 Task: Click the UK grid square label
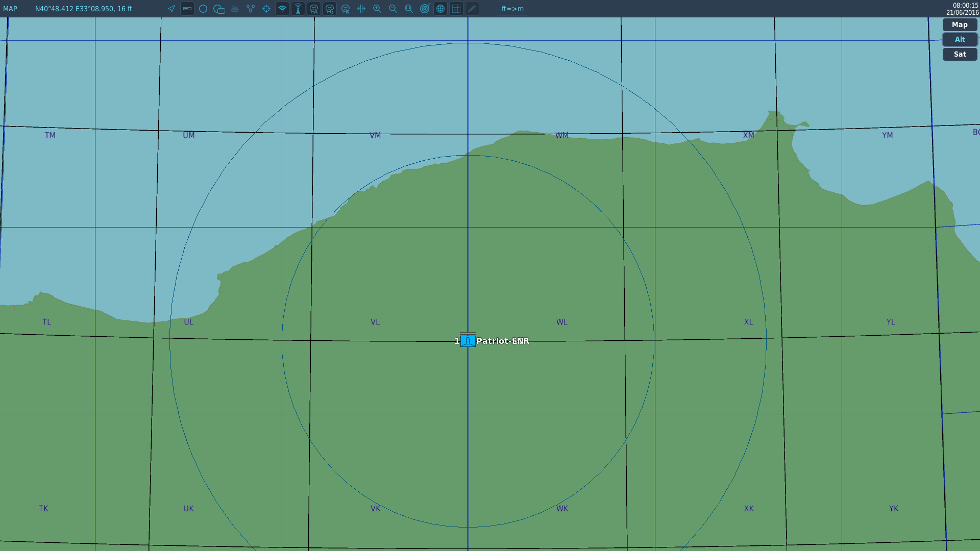pyautogui.click(x=189, y=509)
